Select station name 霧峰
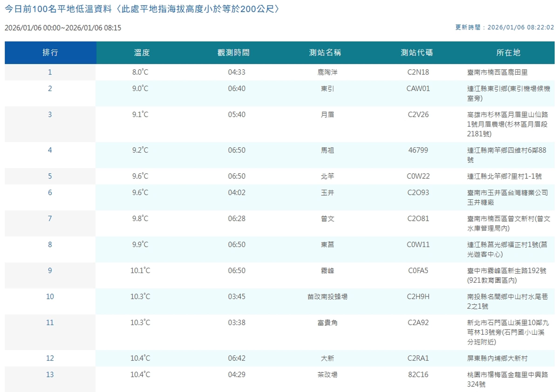Image resolution: width=559 pixels, height=392 pixels. click(x=327, y=271)
